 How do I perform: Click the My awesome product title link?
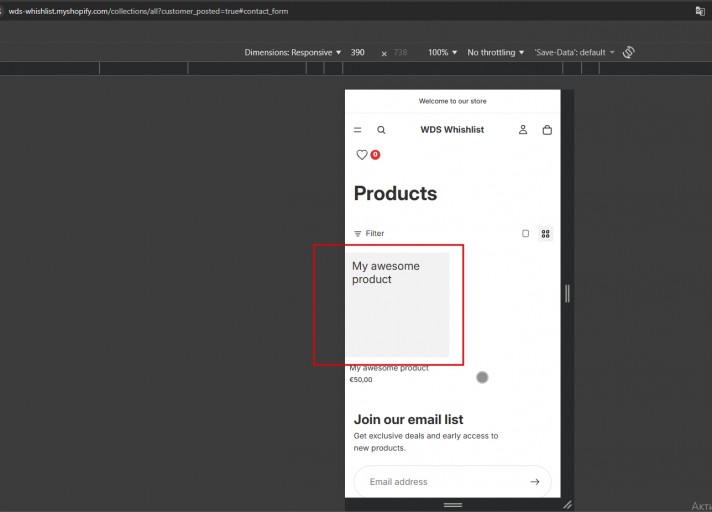pyautogui.click(x=389, y=368)
